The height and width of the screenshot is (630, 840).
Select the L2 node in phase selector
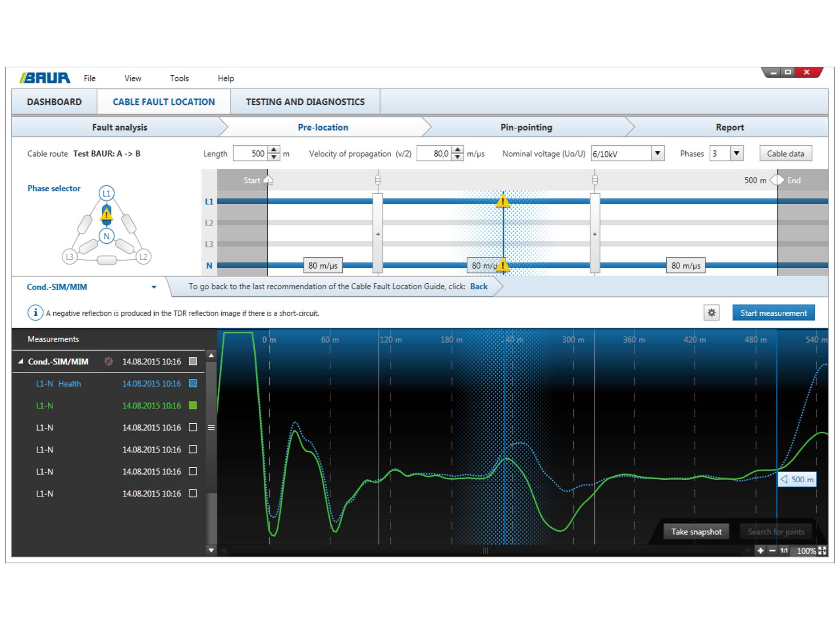(143, 257)
